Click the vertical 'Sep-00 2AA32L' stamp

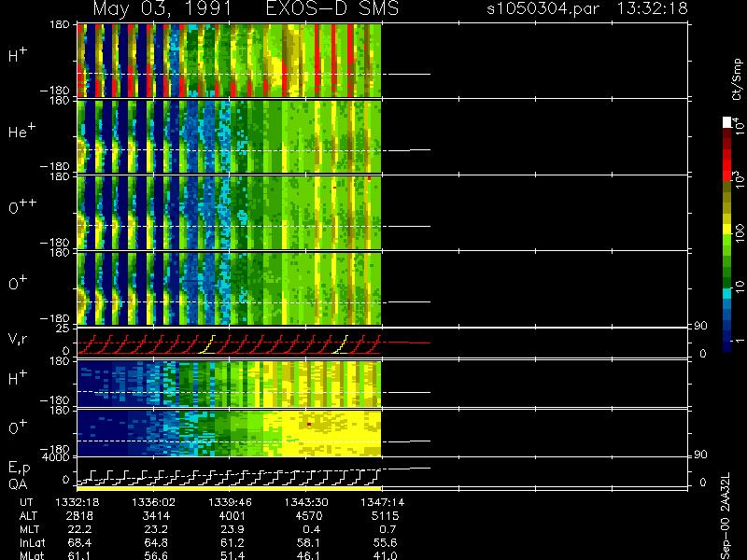(x=725, y=516)
